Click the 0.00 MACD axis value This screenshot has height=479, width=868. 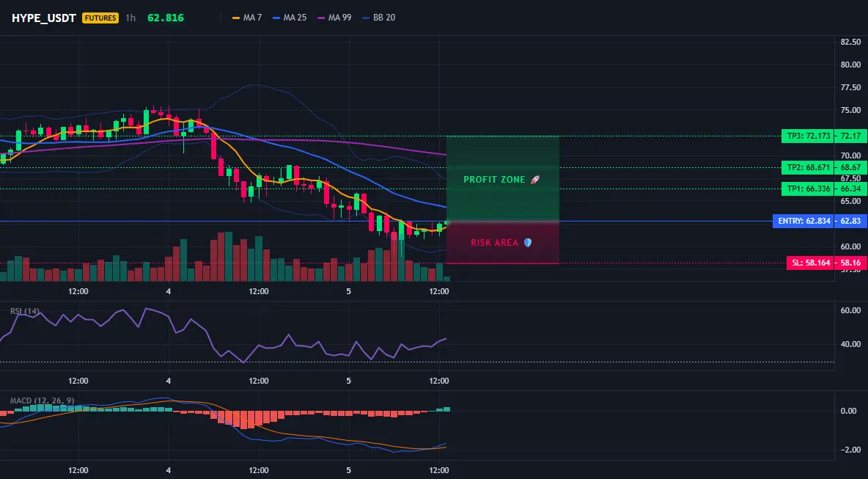(849, 411)
